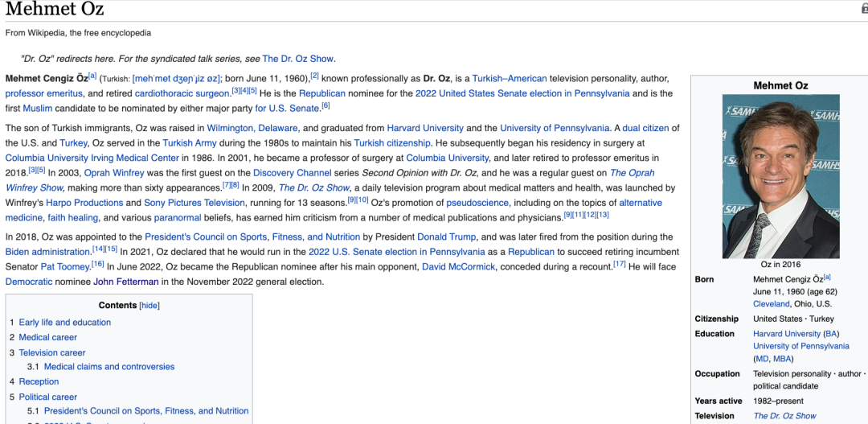Click the Mehmet Oz infobox photo
The image size is (868, 424).
[780, 176]
